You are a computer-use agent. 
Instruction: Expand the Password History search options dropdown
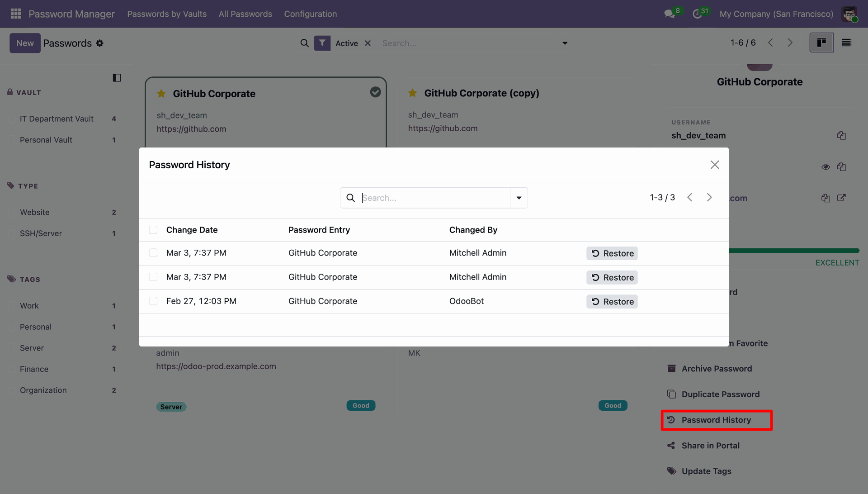tap(519, 198)
